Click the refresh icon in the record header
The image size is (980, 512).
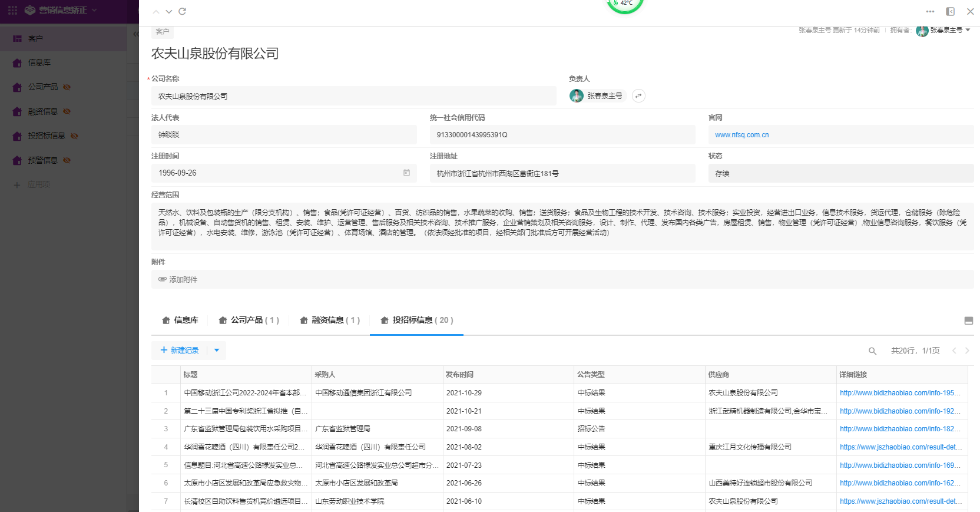coord(183,11)
